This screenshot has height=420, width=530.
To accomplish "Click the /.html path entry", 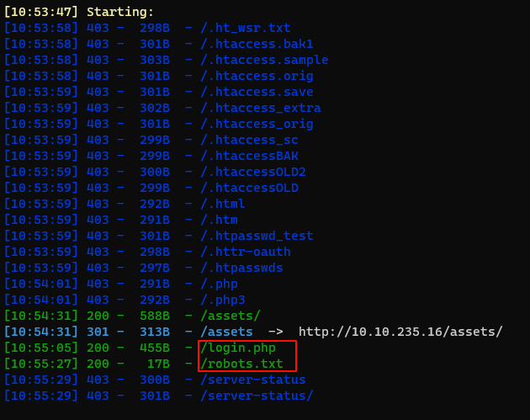I will [223, 204].
